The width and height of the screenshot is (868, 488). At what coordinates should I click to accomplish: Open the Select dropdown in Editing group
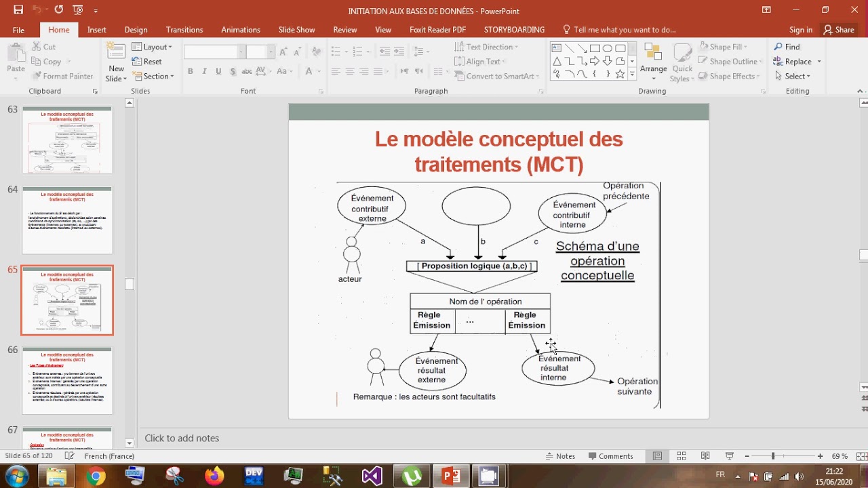tap(792, 76)
